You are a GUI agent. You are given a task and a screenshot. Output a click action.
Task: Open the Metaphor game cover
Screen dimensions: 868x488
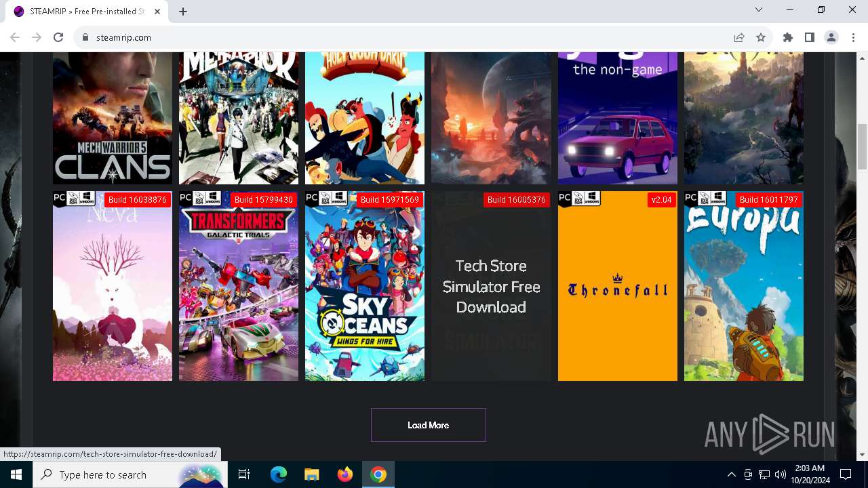(239, 118)
